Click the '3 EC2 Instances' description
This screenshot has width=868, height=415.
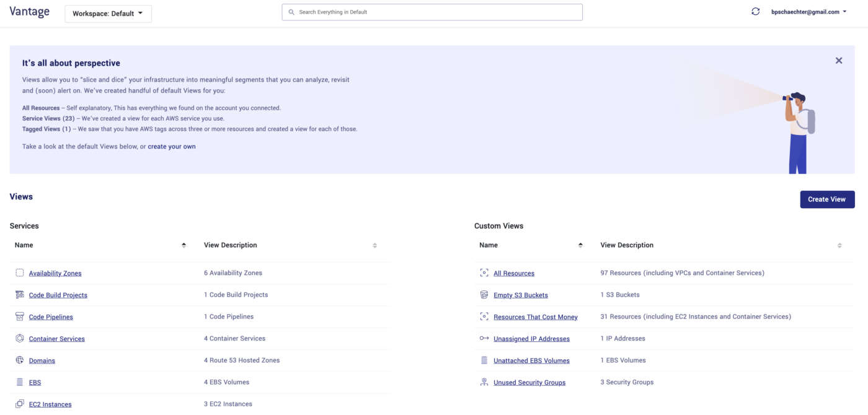[228, 404]
